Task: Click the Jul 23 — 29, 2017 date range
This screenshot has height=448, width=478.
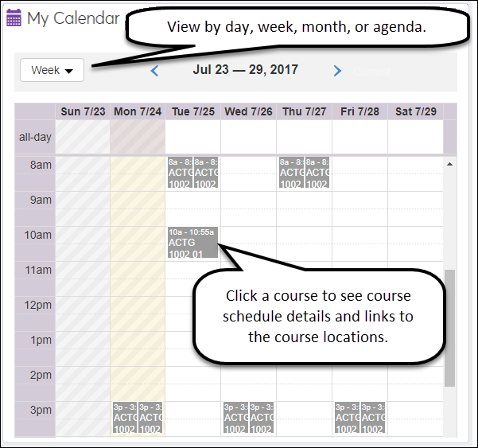Action: click(245, 70)
